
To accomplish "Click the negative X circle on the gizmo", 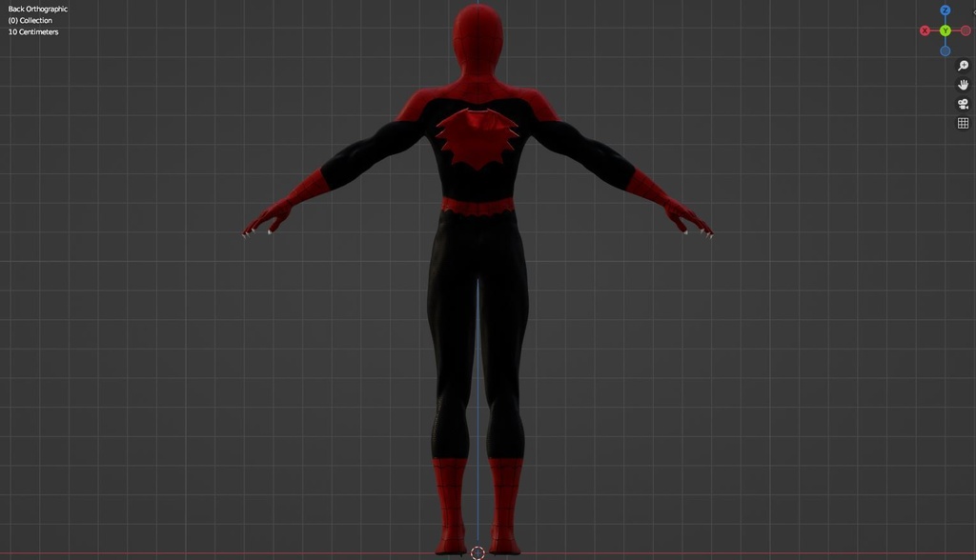I will [966, 30].
